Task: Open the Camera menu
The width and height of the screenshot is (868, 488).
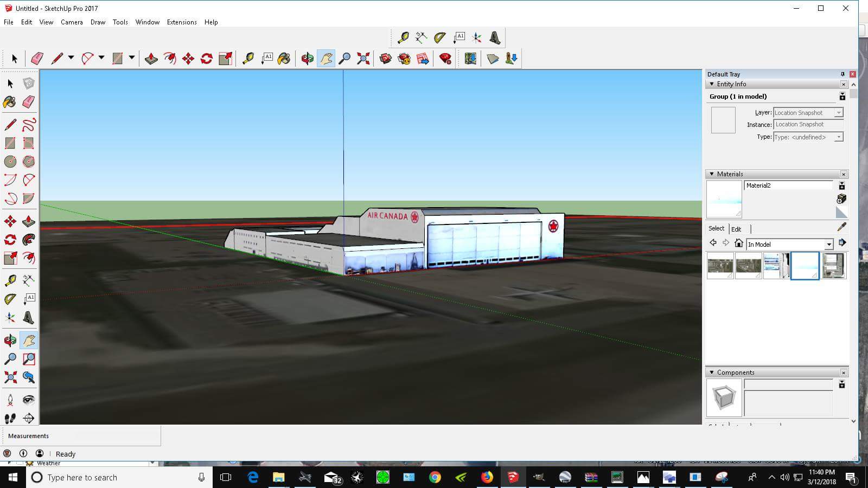Action: tap(72, 22)
